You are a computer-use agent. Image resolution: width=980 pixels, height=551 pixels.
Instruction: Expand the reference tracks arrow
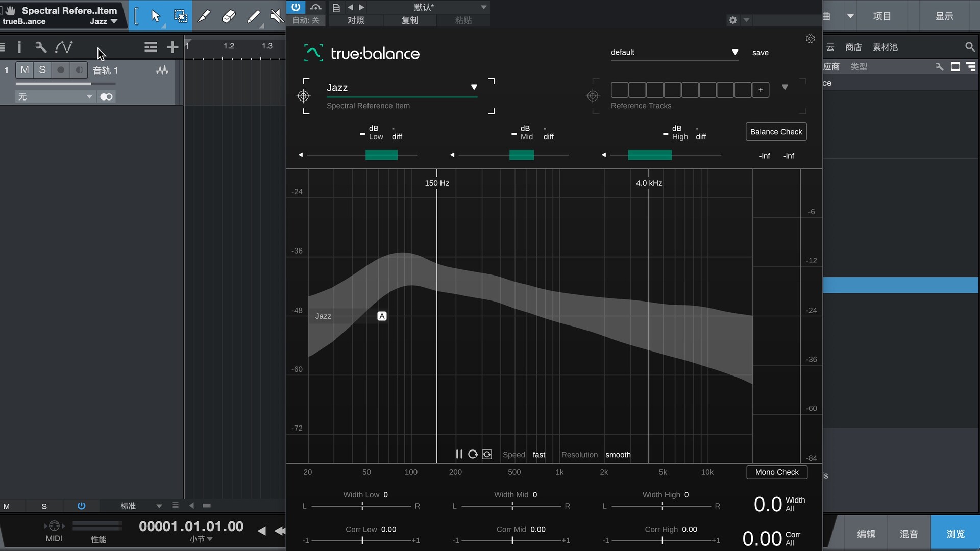click(785, 87)
